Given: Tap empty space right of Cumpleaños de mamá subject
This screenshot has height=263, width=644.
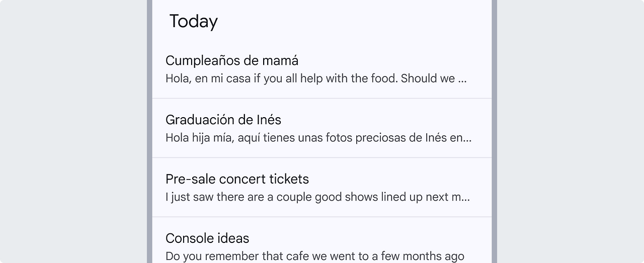Looking at the screenshot, I should pyautogui.click(x=392, y=61).
